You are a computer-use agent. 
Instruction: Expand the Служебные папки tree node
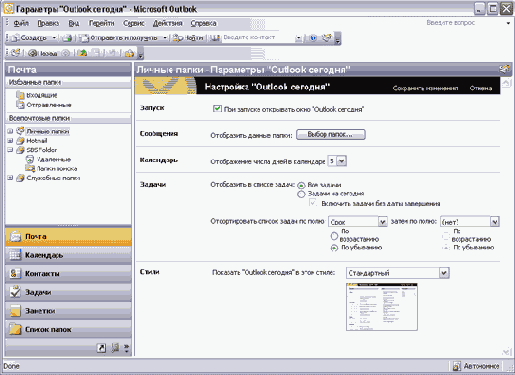(10, 178)
